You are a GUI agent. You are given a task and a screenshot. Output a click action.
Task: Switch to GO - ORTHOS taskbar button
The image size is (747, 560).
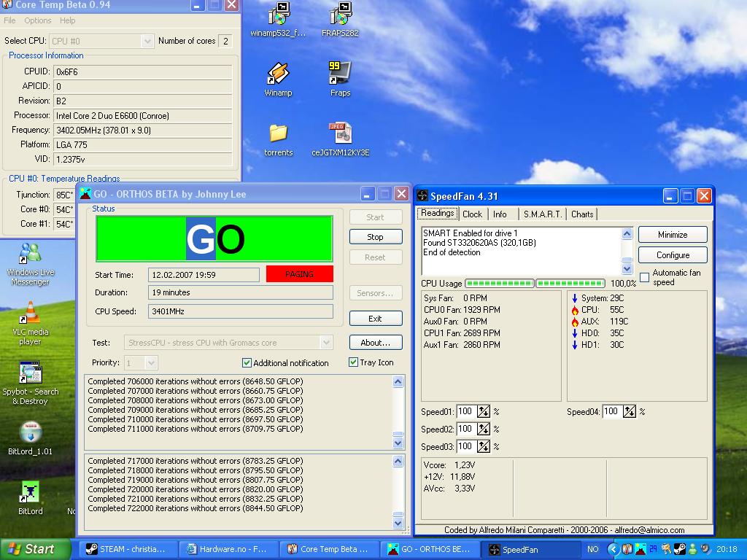[429, 549]
